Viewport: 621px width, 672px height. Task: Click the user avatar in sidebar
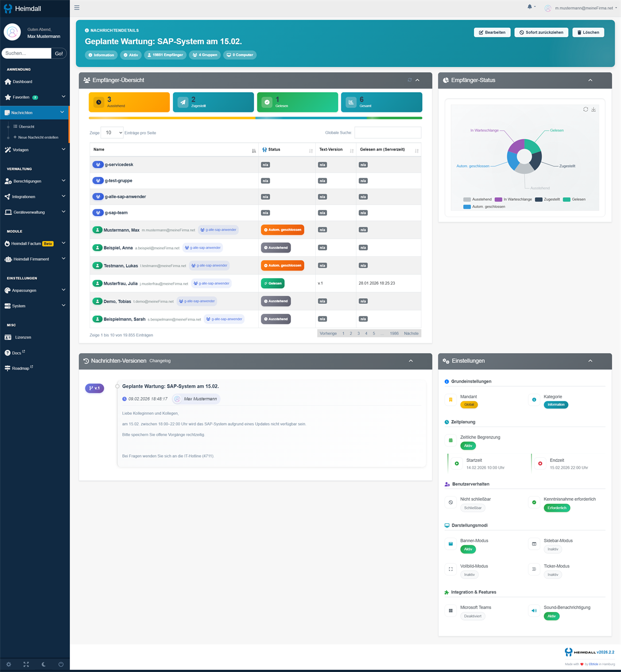point(12,32)
